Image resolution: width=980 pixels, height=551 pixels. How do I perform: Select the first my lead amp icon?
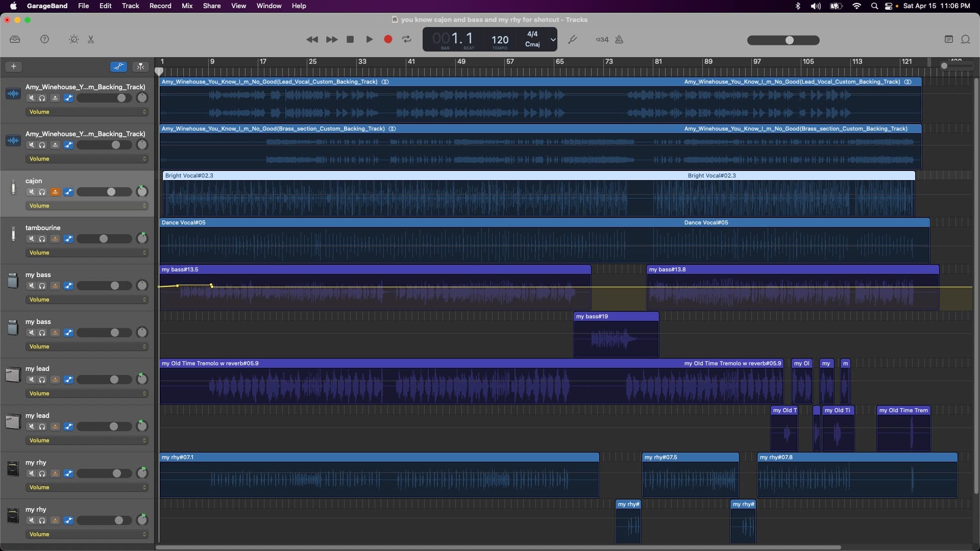13,375
